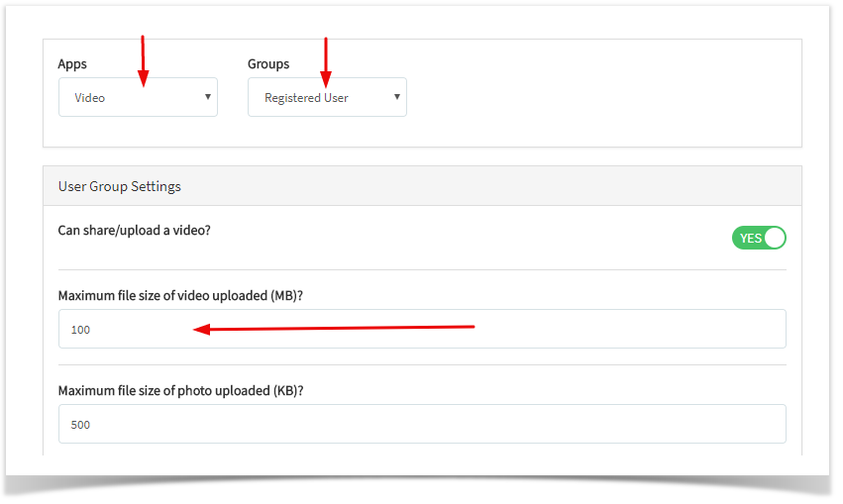This screenshot has height=504, width=843.
Task: Click the Groups label
Action: tap(268, 64)
